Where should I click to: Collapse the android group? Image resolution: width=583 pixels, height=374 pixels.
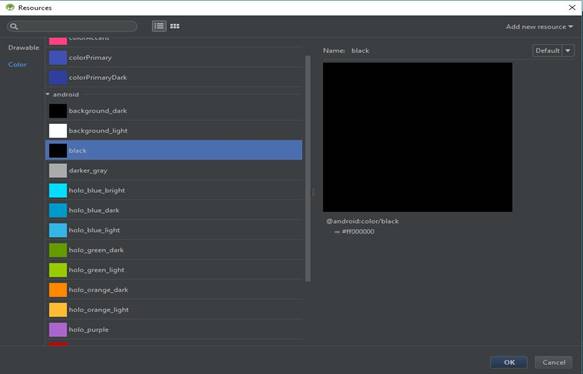tap(48, 94)
